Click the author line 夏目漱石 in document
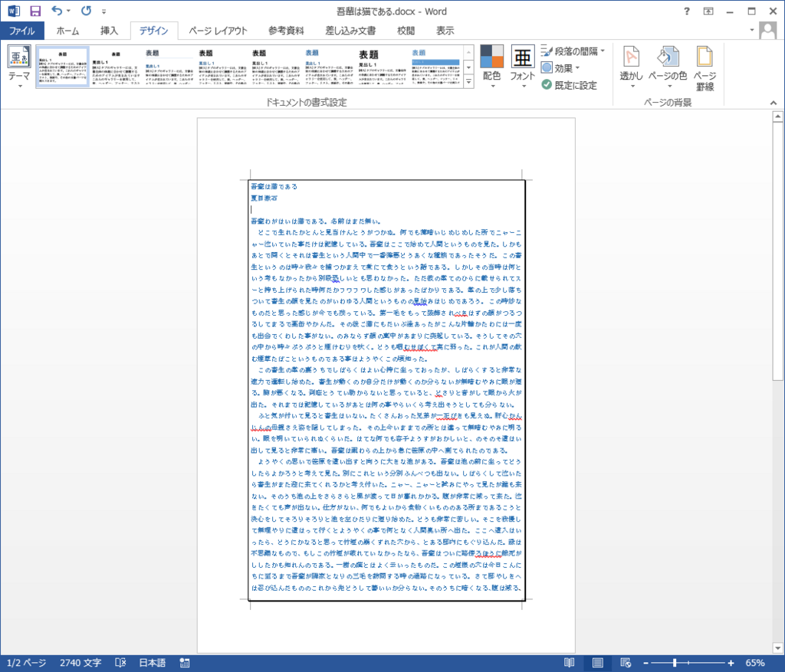 (x=264, y=198)
